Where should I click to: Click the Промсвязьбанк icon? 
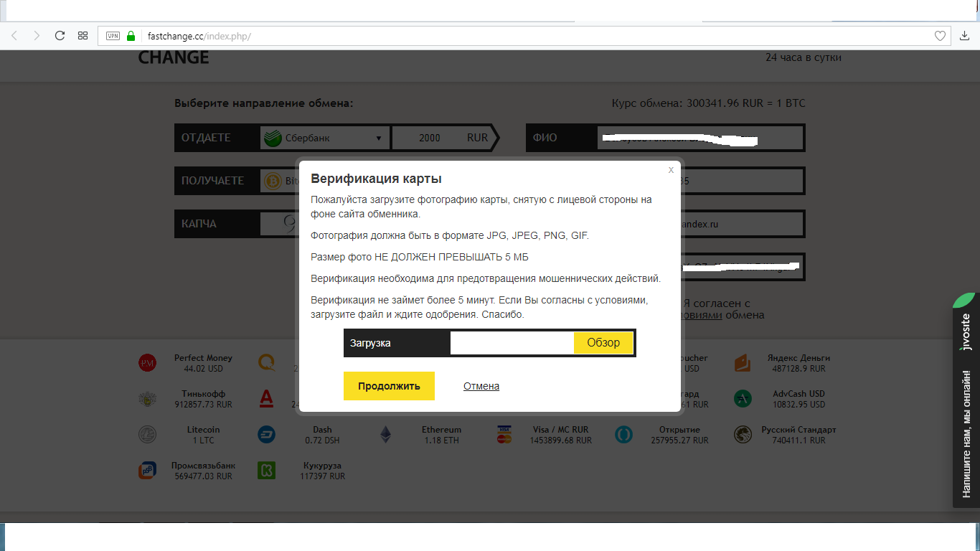pyautogui.click(x=147, y=471)
